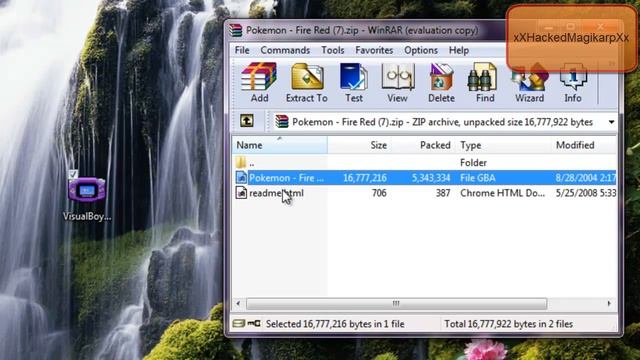Click the Selected bytes status text
Image resolution: width=640 pixels, height=360 pixels.
(x=335, y=324)
